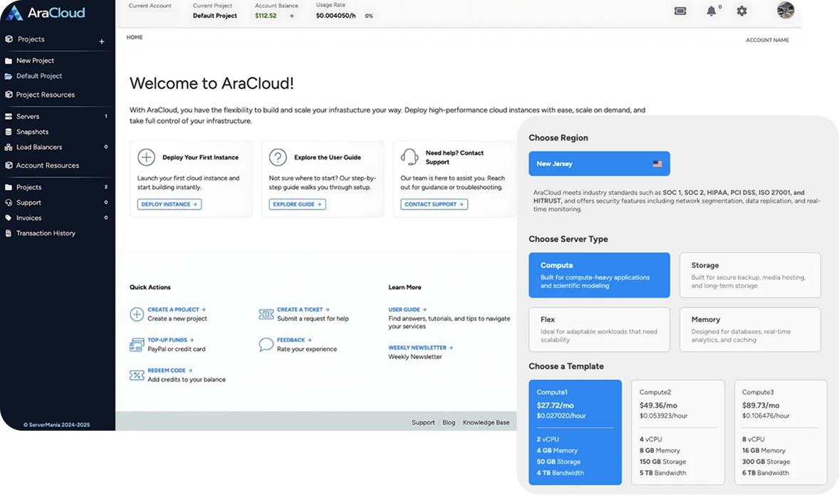
Task: Select the Flex server type
Action: pos(599,329)
